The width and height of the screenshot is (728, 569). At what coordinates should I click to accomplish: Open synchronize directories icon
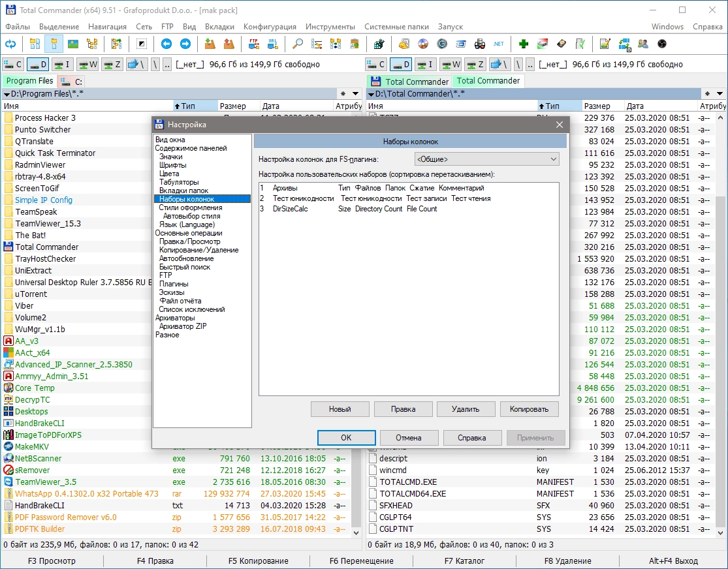point(336,44)
